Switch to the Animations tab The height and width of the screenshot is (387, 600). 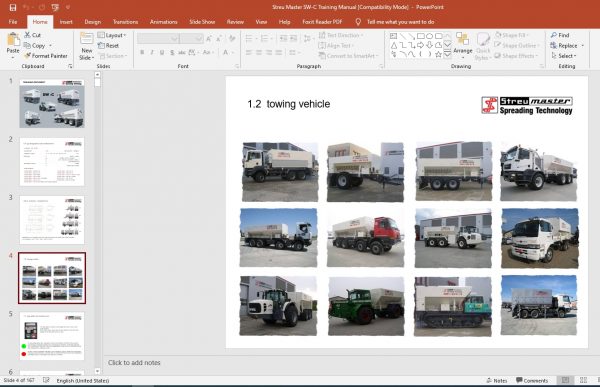(x=163, y=22)
